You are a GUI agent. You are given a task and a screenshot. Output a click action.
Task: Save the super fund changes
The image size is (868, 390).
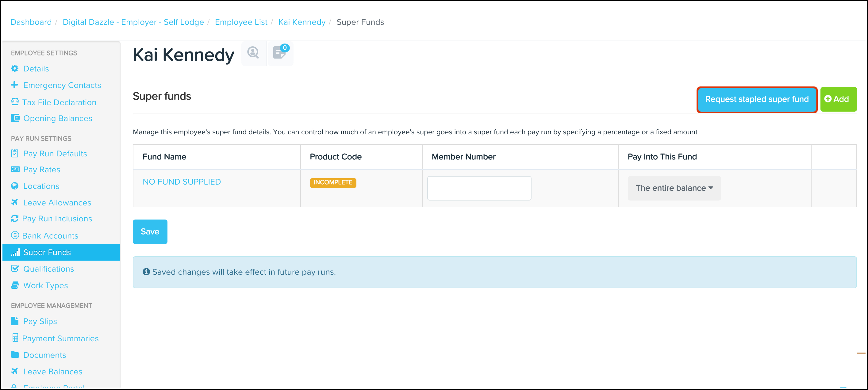[x=150, y=232]
